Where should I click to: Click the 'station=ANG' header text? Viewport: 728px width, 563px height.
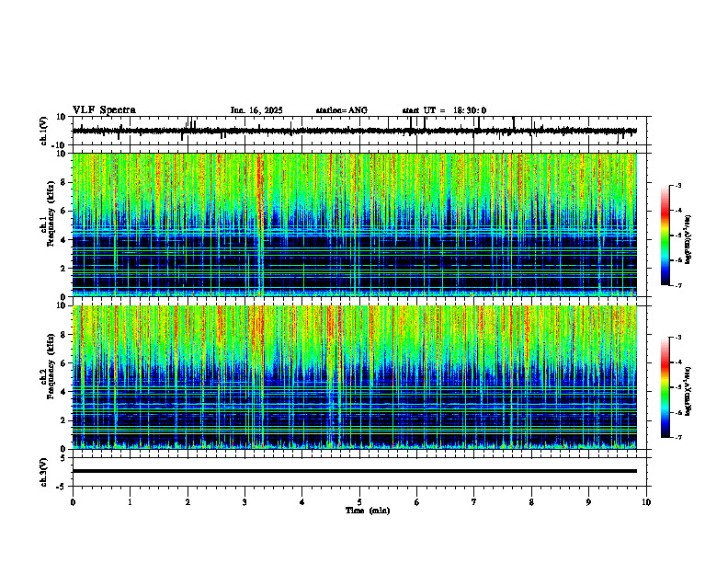[342, 110]
